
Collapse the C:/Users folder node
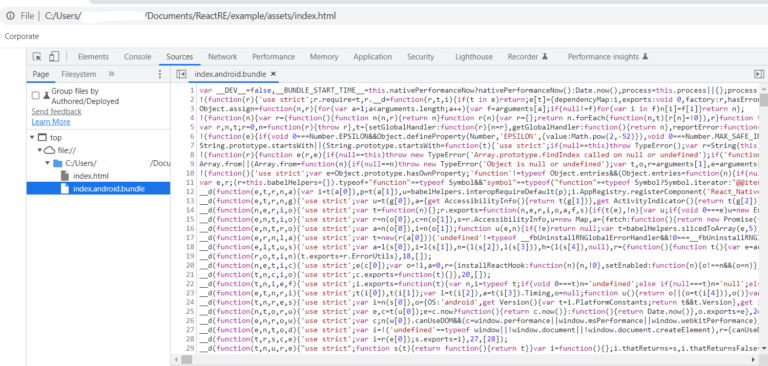[47, 163]
